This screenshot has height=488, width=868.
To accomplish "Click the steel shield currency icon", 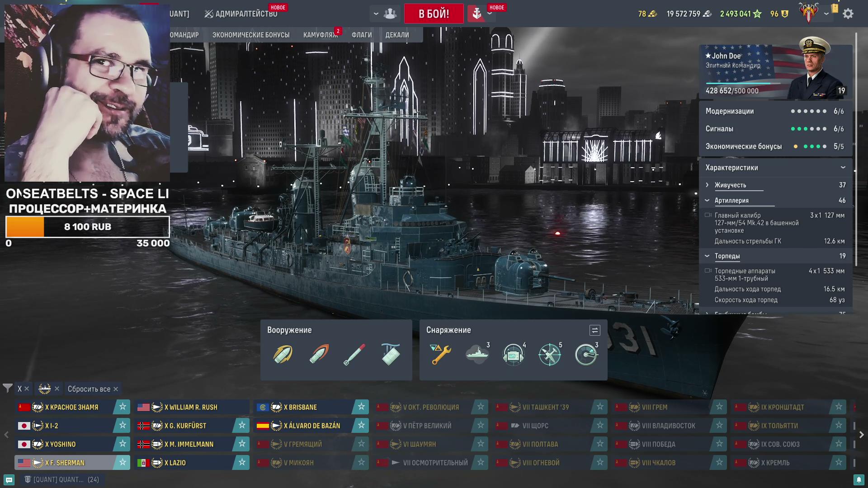I will 785,14.
